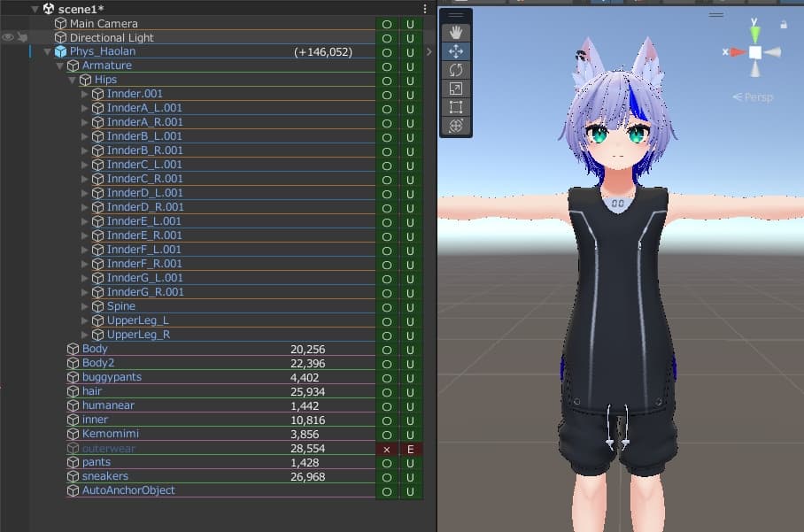804x532 pixels.
Task: Collapse the Hips bone hierarchy
Action: (x=72, y=80)
